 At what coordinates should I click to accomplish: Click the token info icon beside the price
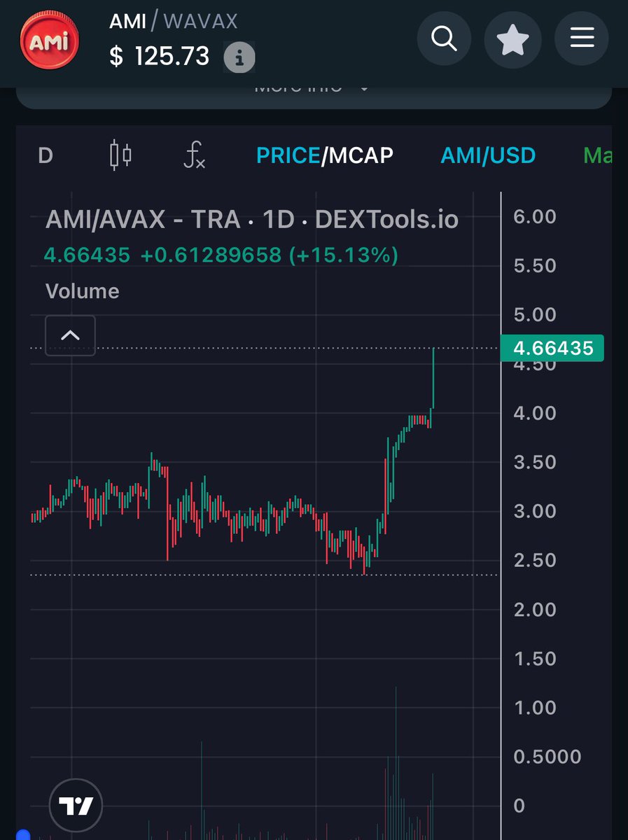point(239,57)
